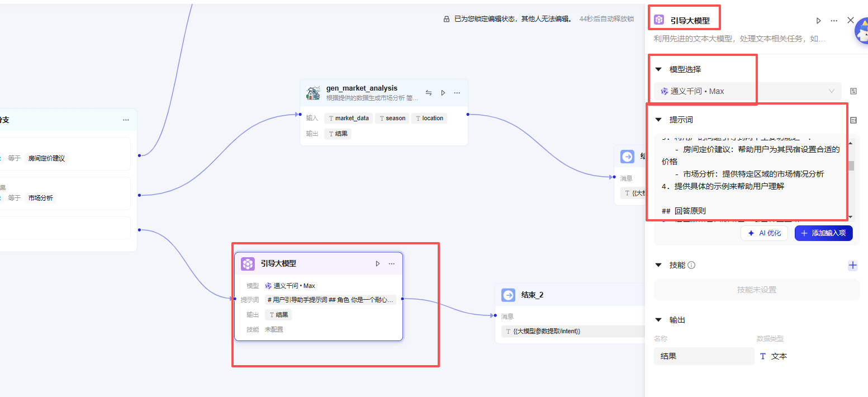The image size is (868, 397).
Task: Click 通义千问 • Max label in canvas node
Action: 294,286
